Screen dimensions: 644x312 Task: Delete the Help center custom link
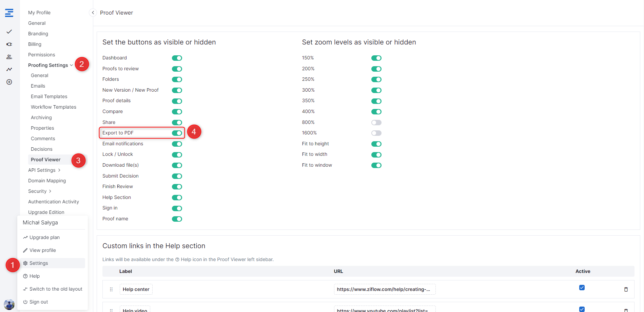[626, 289]
